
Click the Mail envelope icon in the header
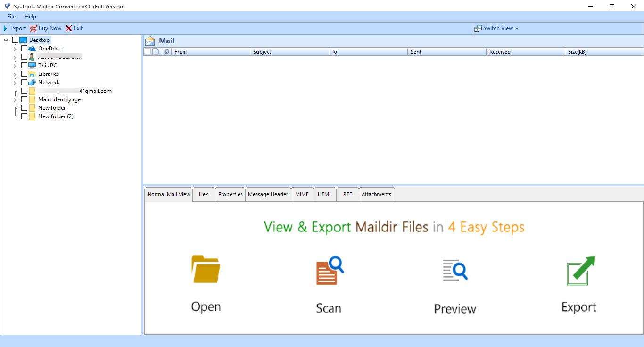(x=150, y=41)
